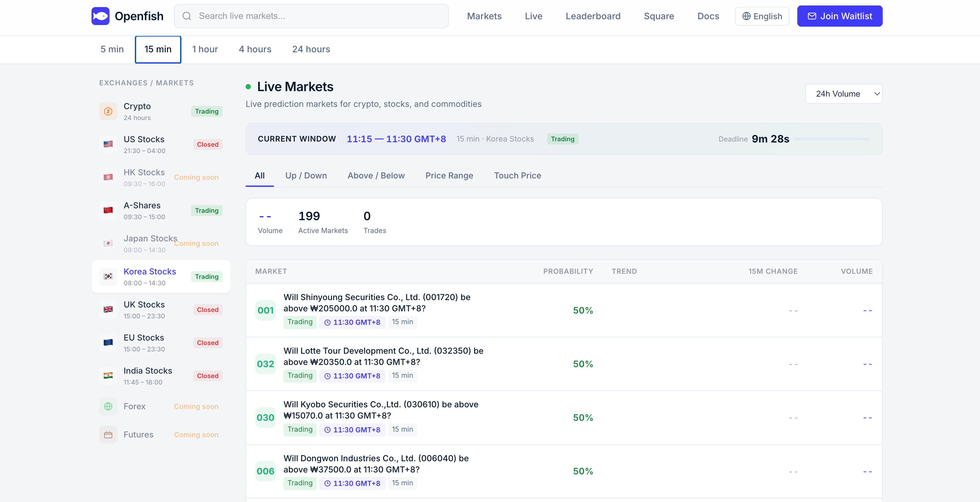The height and width of the screenshot is (502, 980).
Task: Select Crypto in the exchanges list
Action: pos(161,111)
